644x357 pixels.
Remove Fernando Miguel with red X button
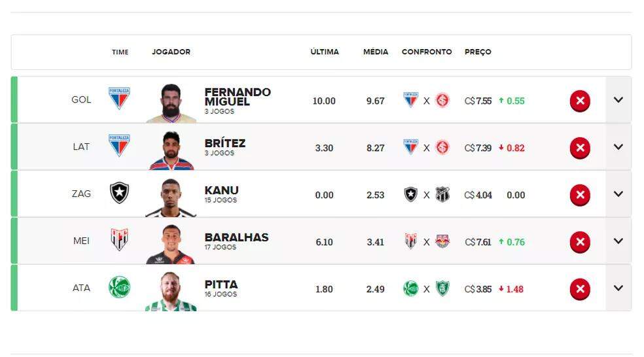pos(580,101)
